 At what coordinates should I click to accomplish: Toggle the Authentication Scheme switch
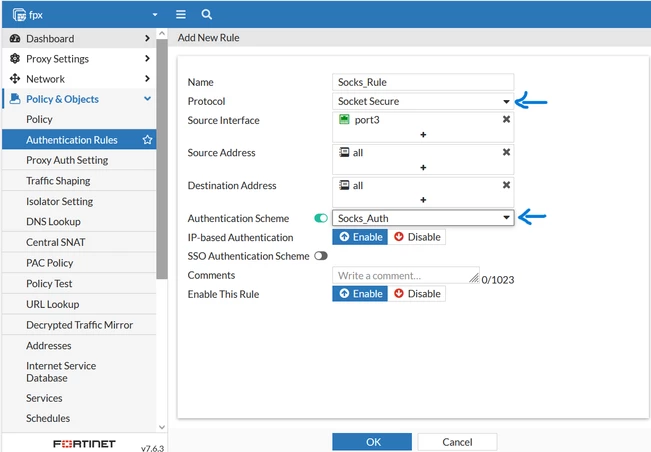321,218
